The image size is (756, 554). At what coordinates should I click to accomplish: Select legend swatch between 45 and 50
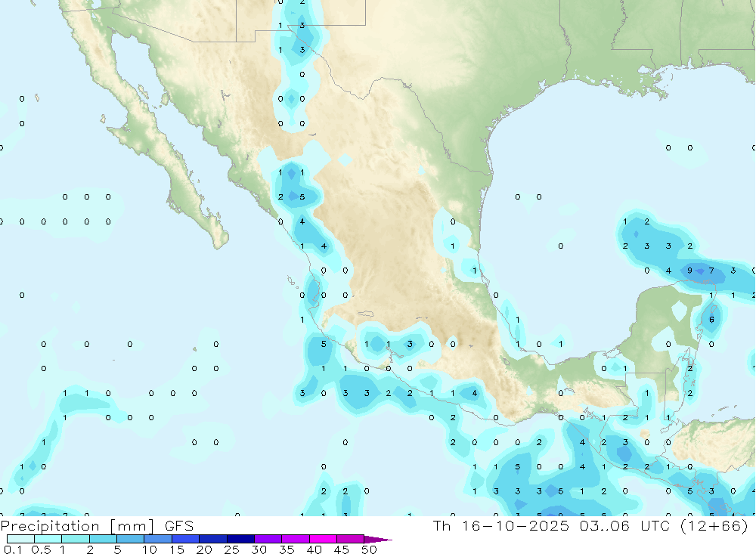coord(351,539)
